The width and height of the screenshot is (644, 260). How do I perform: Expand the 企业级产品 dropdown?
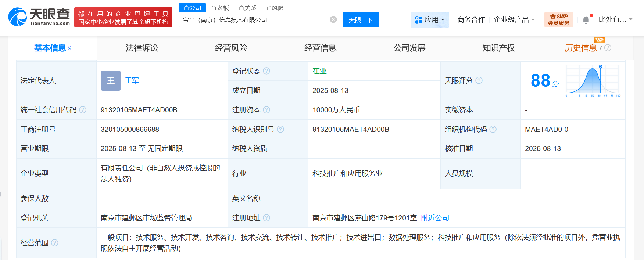point(514,20)
